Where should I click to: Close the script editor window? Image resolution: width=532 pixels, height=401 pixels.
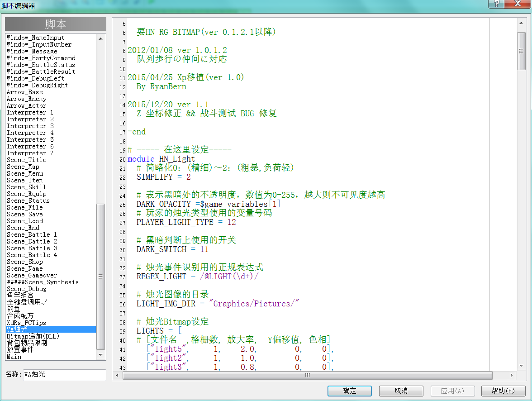click(x=518, y=4)
